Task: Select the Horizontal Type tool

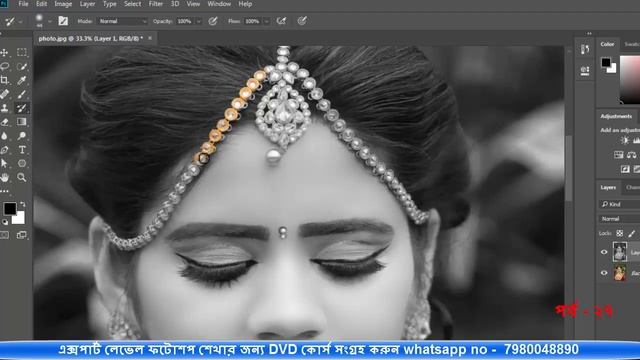Action: click(x=22, y=149)
